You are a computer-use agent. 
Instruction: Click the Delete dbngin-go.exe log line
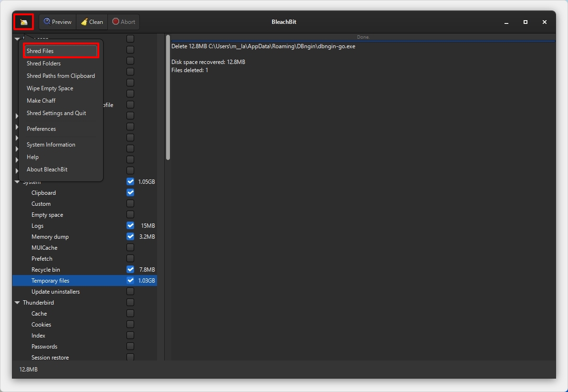(263, 46)
